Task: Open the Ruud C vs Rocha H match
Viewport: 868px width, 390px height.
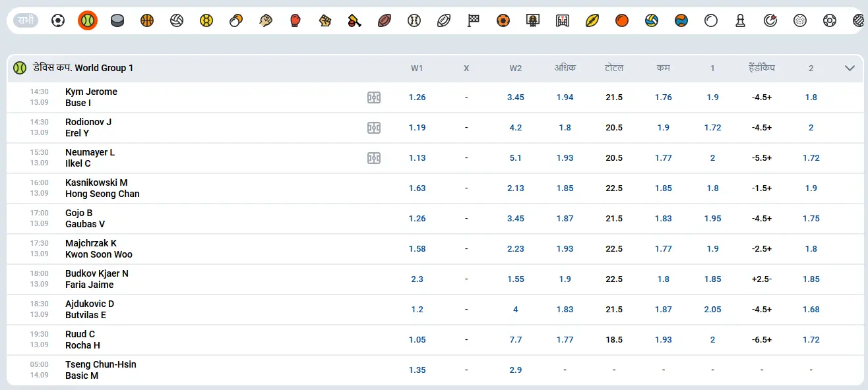Action: click(80, 340)
